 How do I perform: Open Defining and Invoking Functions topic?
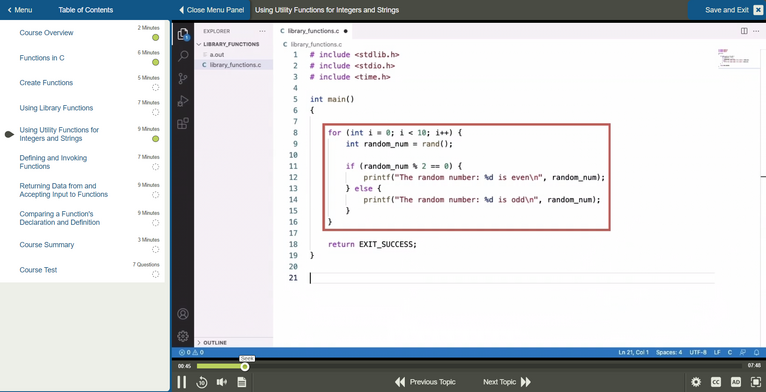point(53,162)
